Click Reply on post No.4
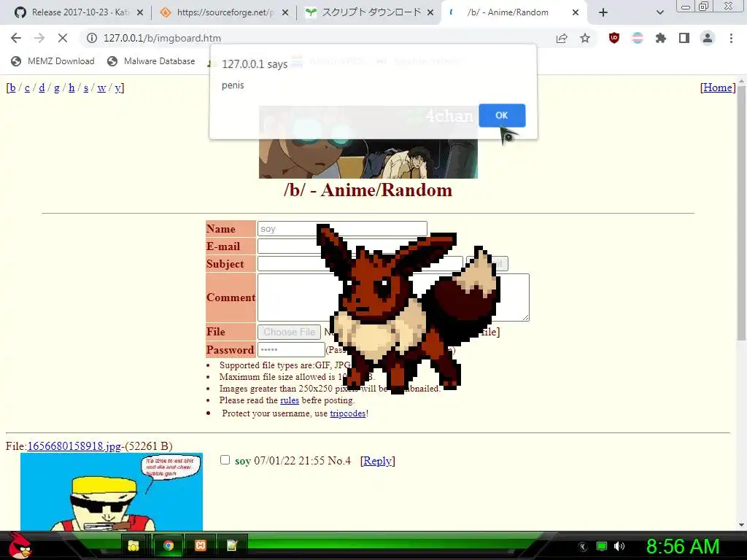Image resolution: width=747 pixels, height=560 pixels. point(378,461)
